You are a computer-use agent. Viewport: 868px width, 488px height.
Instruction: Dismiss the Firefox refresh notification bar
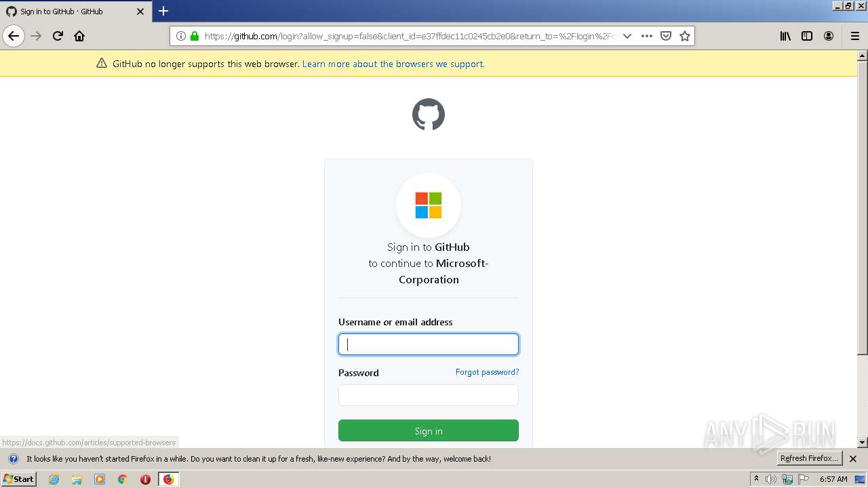(853, 459)
